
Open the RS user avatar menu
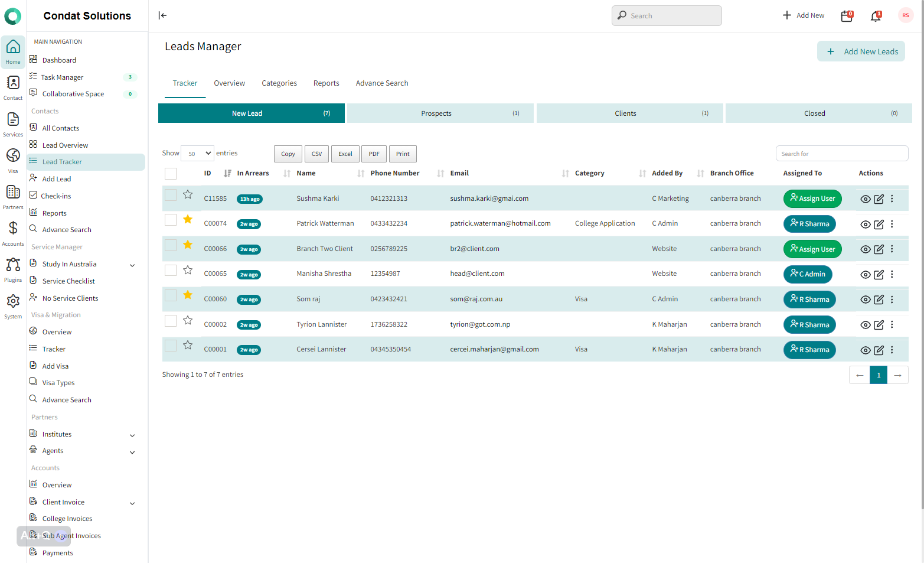[x=906, y=15]
